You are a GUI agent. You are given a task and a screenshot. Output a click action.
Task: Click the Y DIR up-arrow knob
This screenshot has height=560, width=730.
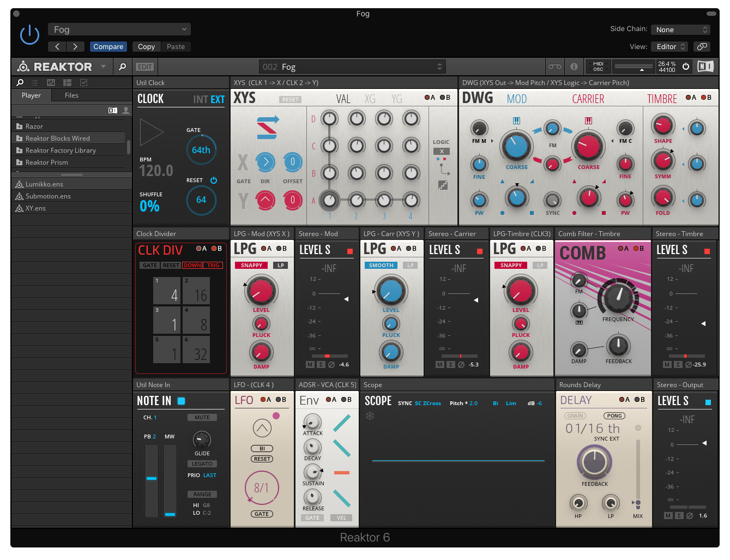click(x=266, y=200)
